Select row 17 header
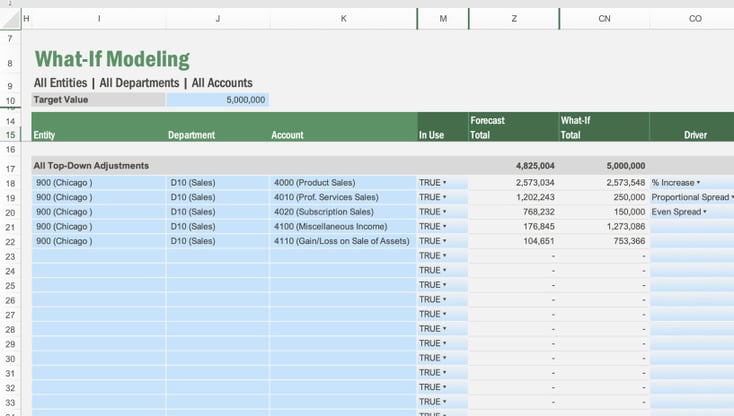Image resolution: width=734 pixels, height=416 pixels. (10, 166)
